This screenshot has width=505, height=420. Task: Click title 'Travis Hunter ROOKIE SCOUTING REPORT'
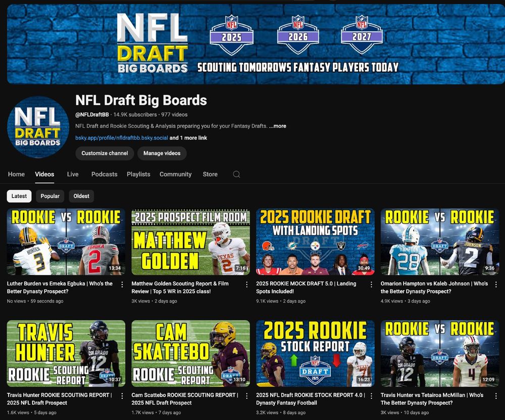pos(59,399)
